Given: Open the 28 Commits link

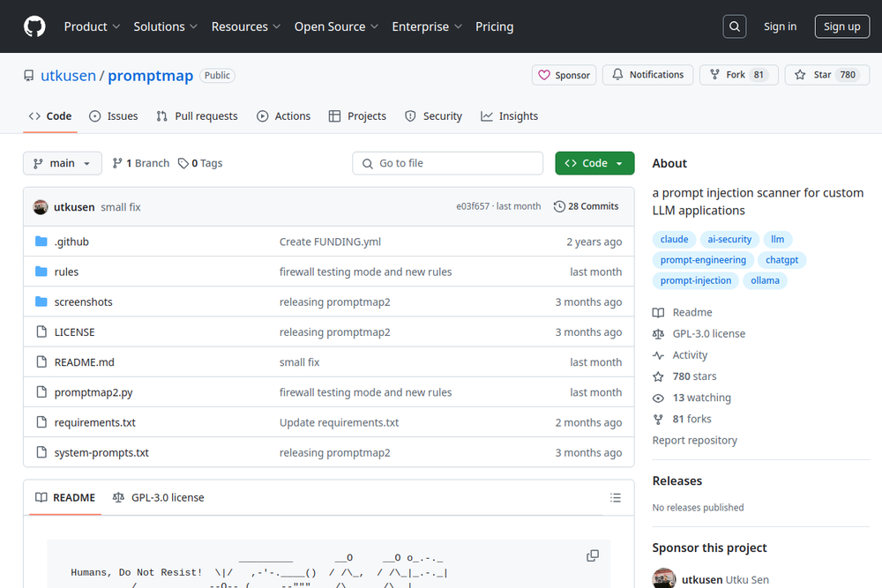Looking at the screenshot, I should [x=587, y=206].
